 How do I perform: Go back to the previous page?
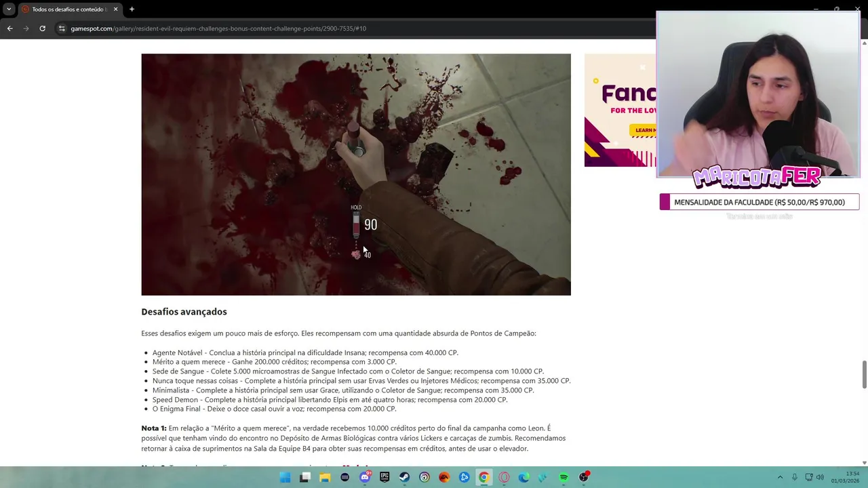9,28
